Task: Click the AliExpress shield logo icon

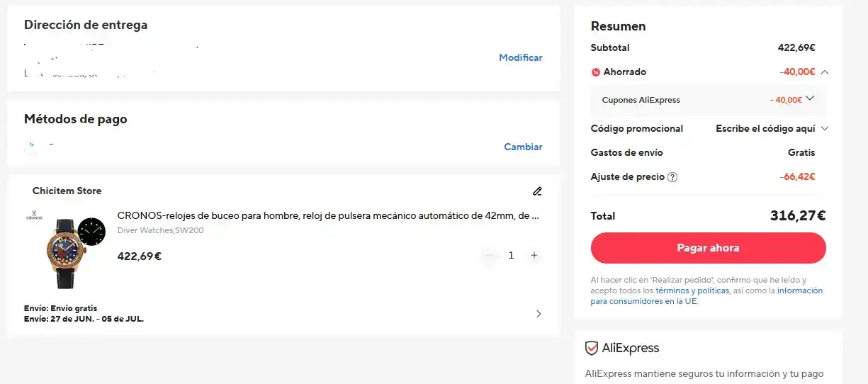Action: click(x=592, y=348)
